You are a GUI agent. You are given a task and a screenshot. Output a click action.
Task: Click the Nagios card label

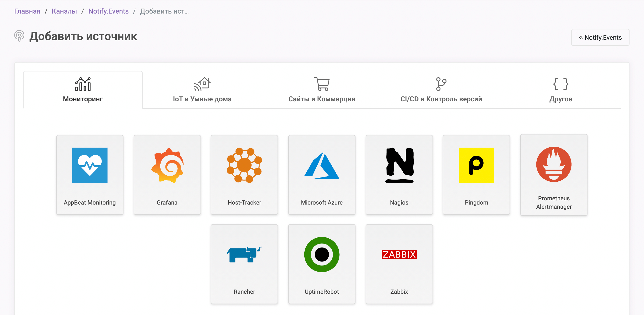[x=399, y=202]
